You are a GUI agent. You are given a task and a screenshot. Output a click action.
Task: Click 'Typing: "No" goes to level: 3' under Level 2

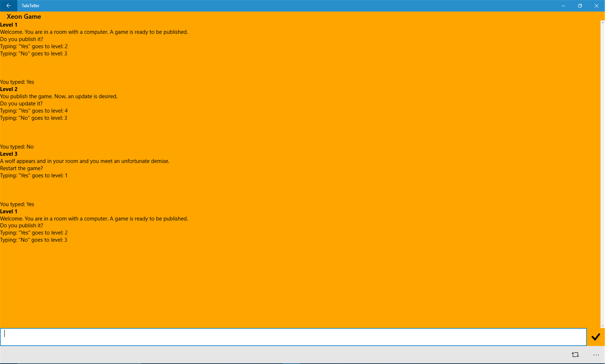34,118
